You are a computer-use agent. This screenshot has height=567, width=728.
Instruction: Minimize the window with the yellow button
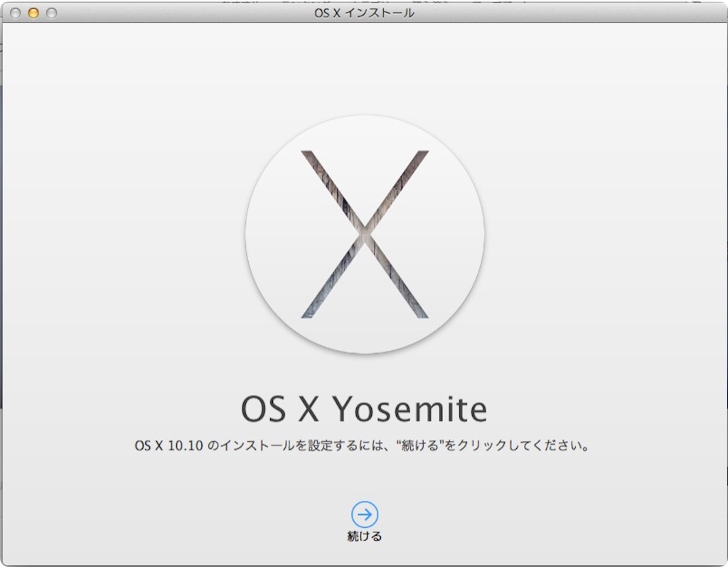tap(33, 13)
